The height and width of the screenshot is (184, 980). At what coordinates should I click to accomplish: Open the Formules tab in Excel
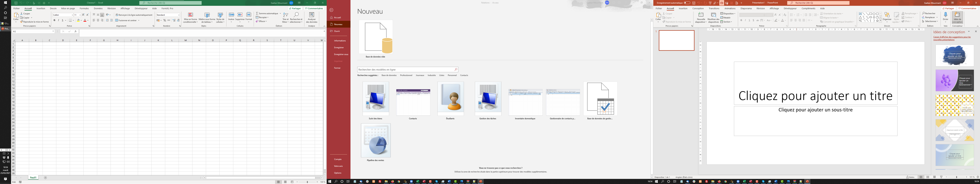[x=84, y=8]
